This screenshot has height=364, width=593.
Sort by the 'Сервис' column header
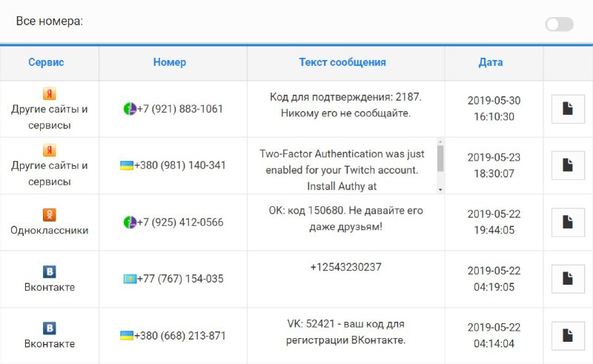click(x=46, y=62)
